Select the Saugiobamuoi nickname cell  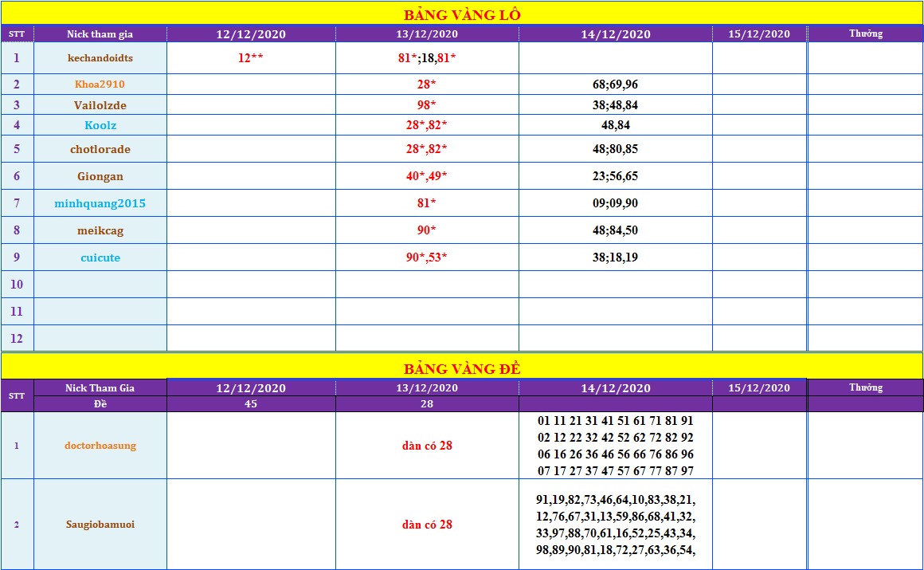pos(100,525)
